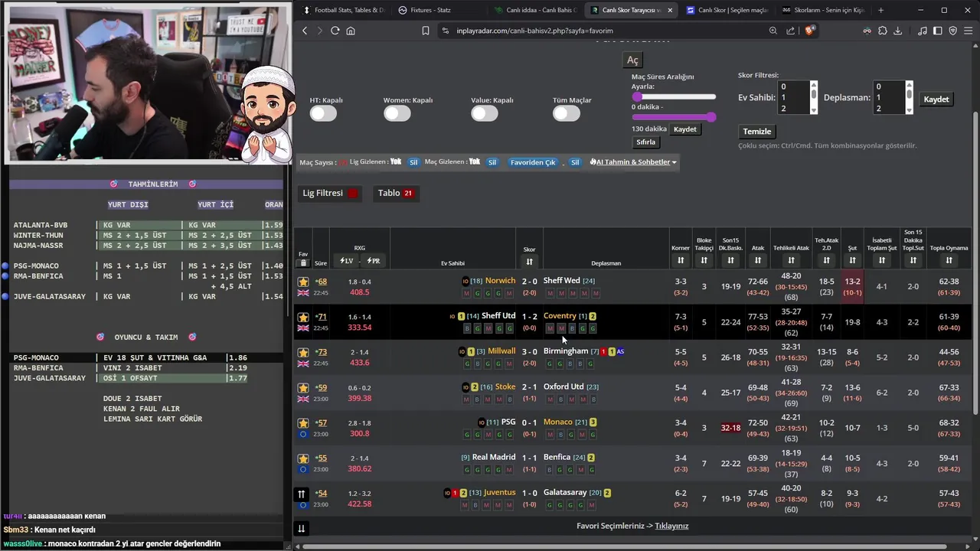Viewport: 980px width, 551px height.
Task: Click the PR lightning sort button
Action: pyautogui.click(x=373, y=261)
